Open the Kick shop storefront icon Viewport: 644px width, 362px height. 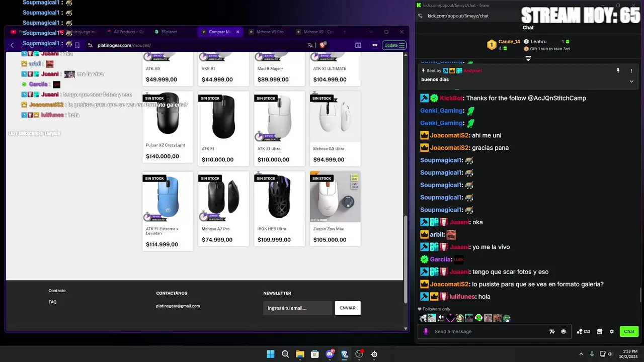(600, 332)
